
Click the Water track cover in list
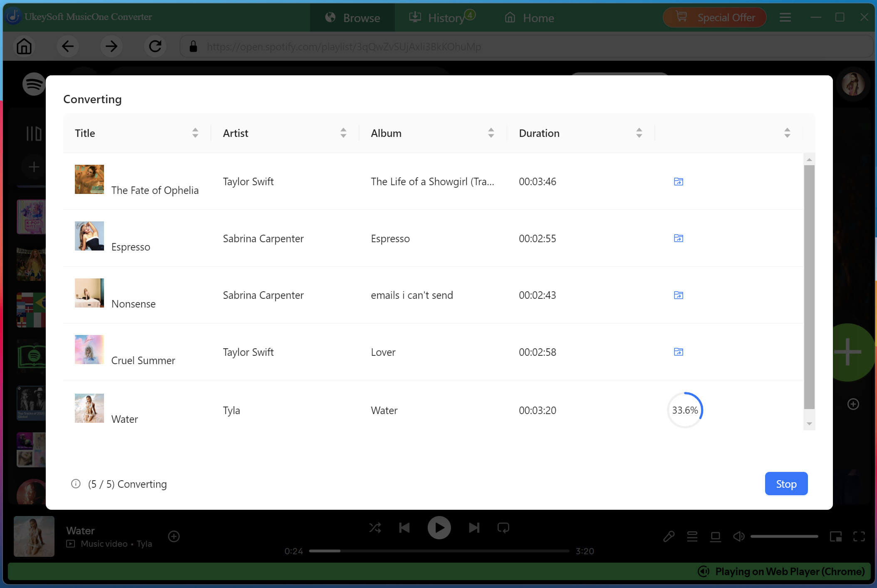[x=89, y=408]
